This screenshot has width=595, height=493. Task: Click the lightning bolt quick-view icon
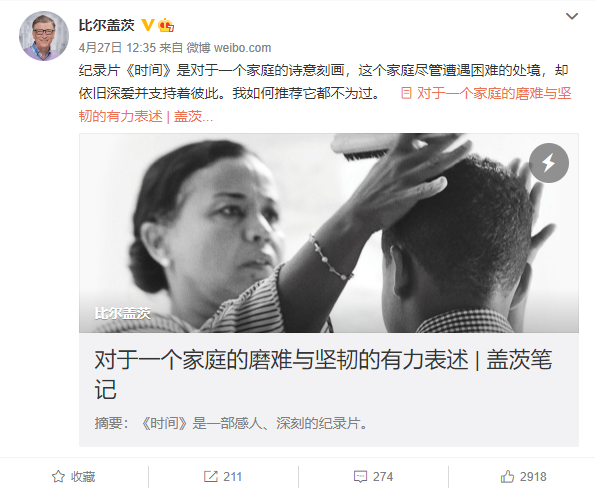549,163
